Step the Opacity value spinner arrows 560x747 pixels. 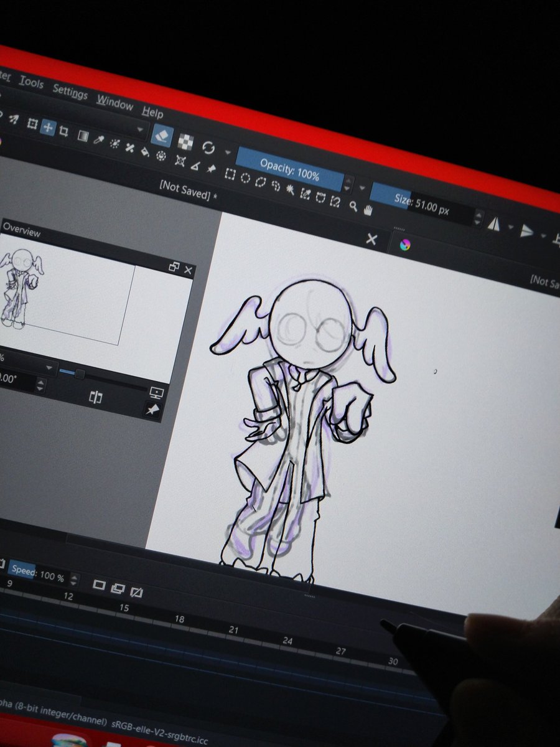[x=348, y=184]
